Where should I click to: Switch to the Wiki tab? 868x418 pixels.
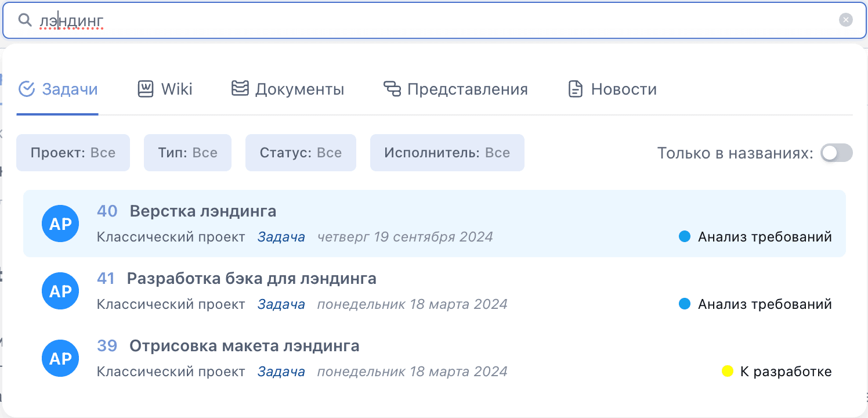165,89
